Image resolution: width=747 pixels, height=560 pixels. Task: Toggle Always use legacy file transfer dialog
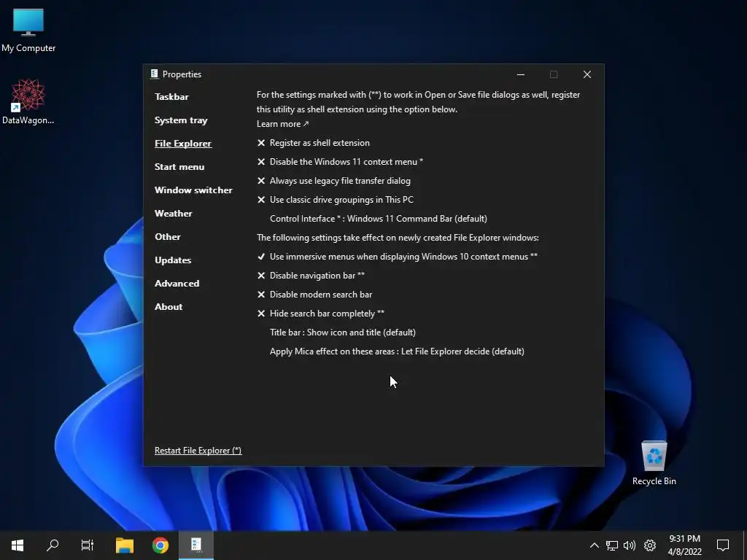[x=333, y=181]
